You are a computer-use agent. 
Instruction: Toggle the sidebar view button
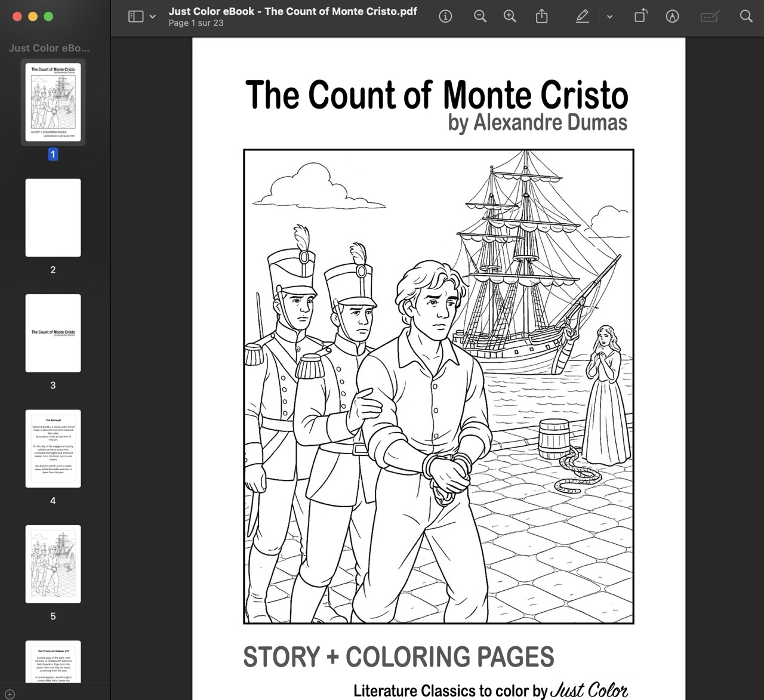pos(136,17)
